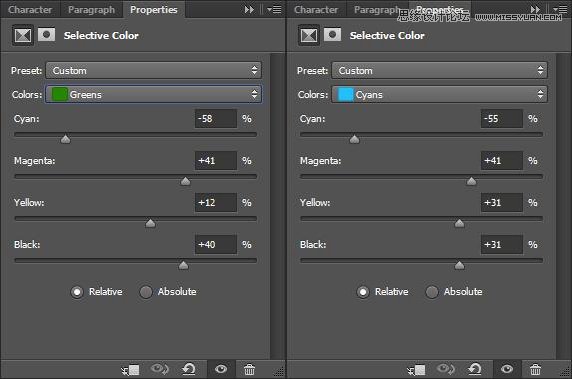Viewport: 572px width, 379px height.
Task: Select layer mask icon in left panel
Action: [x=47, y=35]
